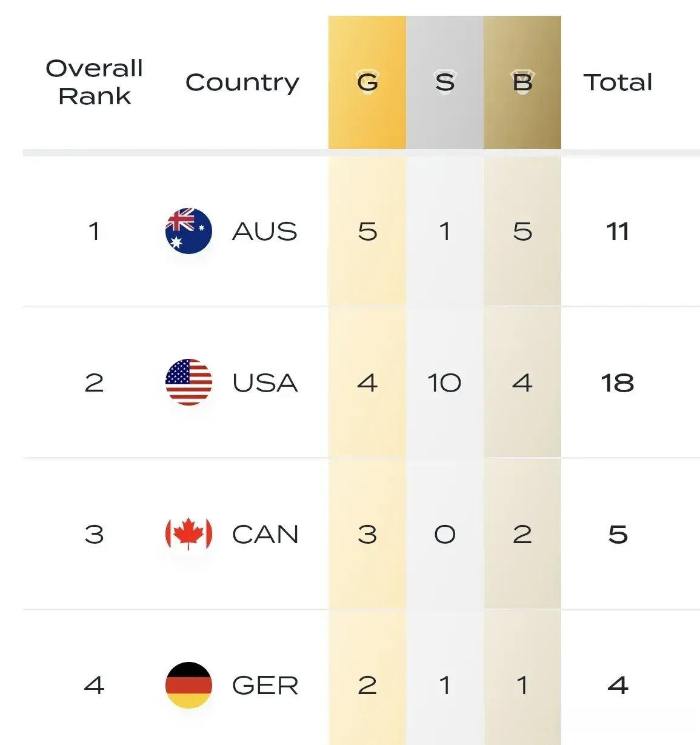This screenshot has width=700, height=745.
Task: Open the USA country name
Action: (265, 383)
